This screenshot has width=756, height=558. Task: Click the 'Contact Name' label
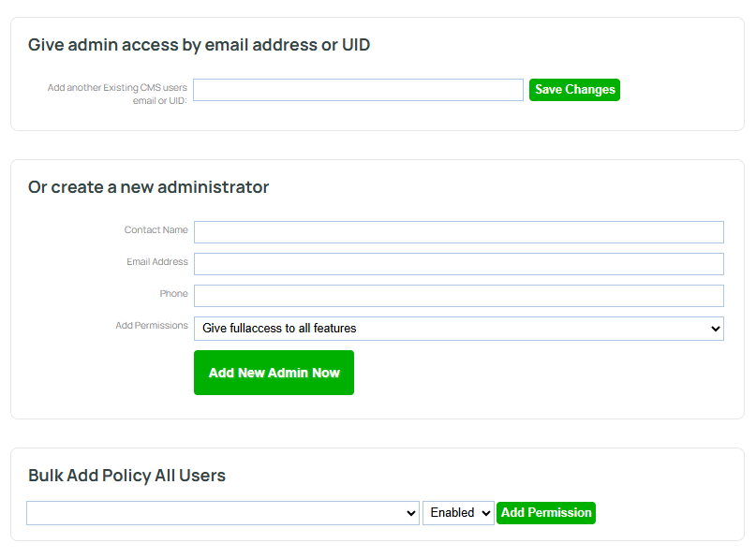click(156, 230)
